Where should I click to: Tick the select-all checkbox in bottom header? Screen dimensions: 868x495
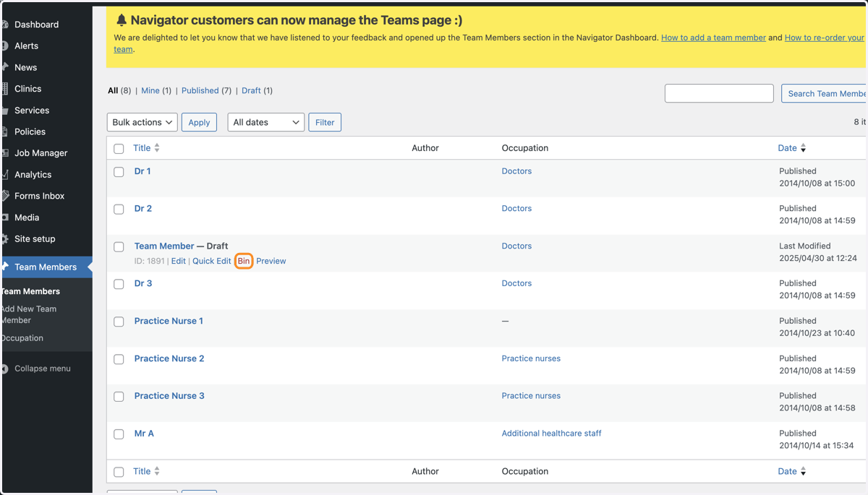tap(119, 472)
